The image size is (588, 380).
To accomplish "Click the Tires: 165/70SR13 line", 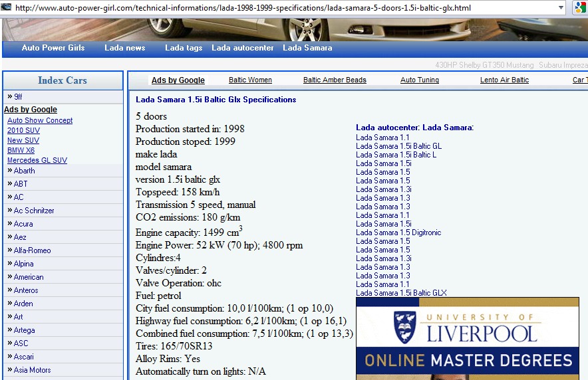I will click(x=174, y=346).
